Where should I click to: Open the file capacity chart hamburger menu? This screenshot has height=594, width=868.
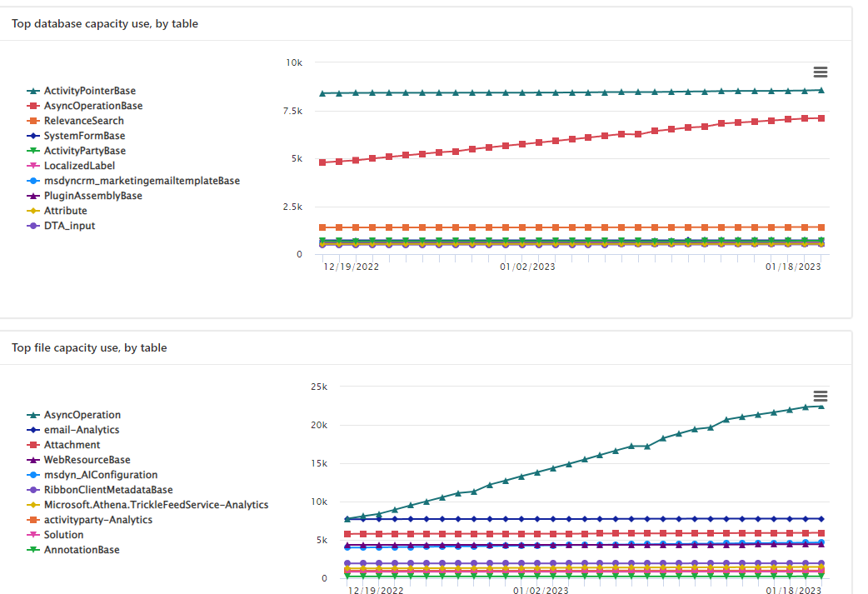pyautogui.click(x=820, y=396)
